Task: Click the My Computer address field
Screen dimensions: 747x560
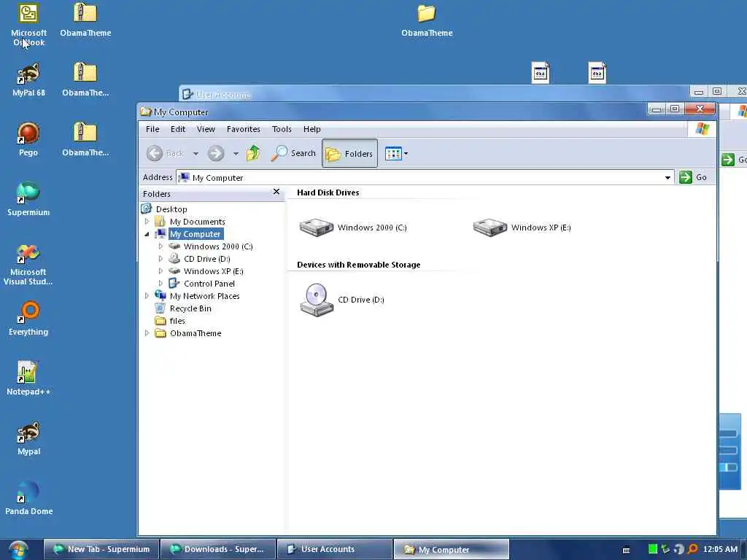Action: tap(425, 178)
